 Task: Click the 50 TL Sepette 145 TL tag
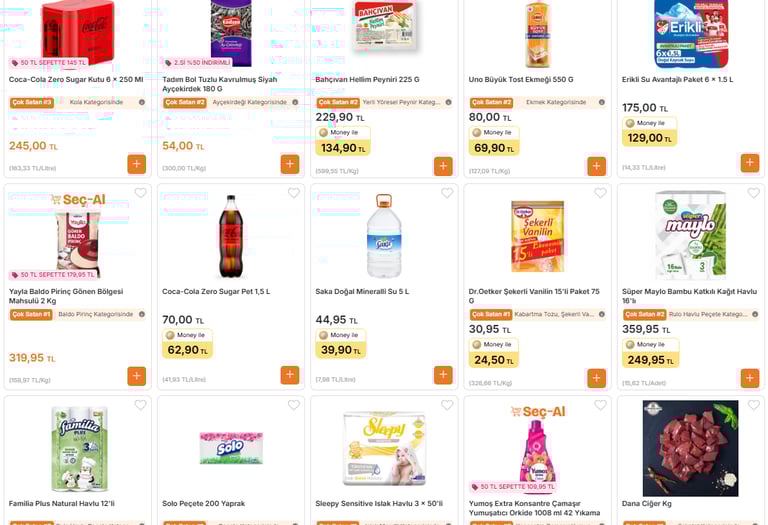click(48, 63)
